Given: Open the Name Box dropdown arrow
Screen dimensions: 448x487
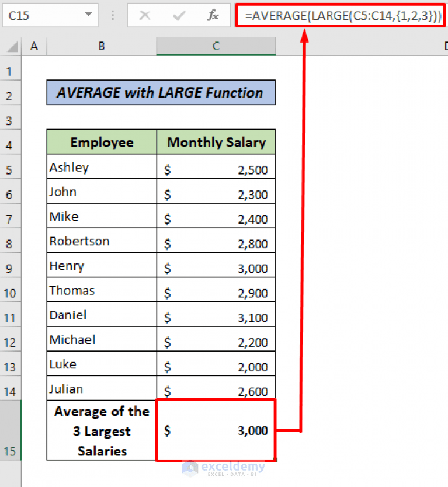Looking at the screenshot, I should (x=89, y=14).
